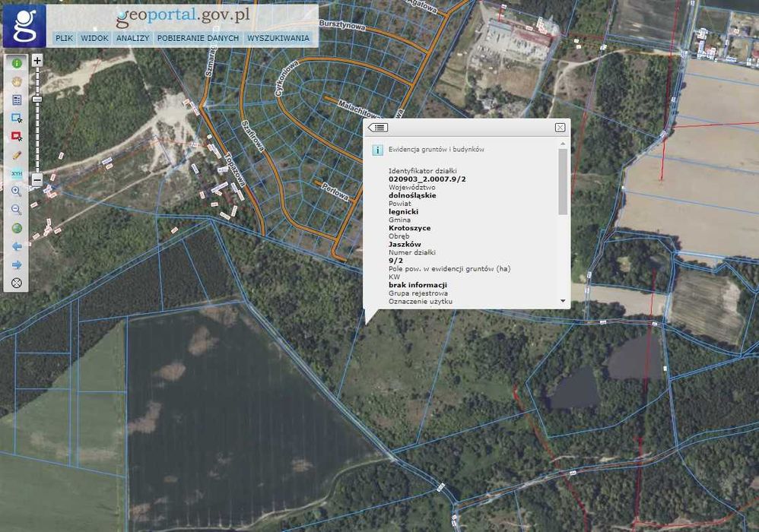Click parcel identifier 020903_2.0007.9/2
The image size is (759, 532).
pyautogui.click(x=427, y=179)
